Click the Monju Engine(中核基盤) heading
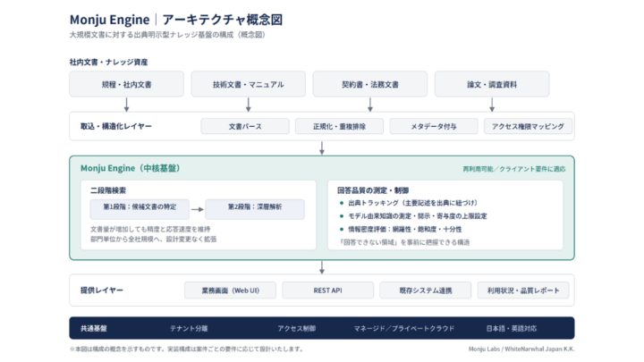The image size is (644, 362). click(131, 168)
